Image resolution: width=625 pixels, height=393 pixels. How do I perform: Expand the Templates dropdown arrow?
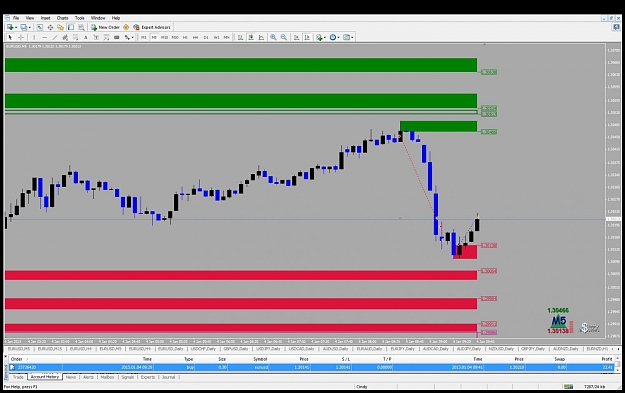pyautogui.click(x=352, y=37)
